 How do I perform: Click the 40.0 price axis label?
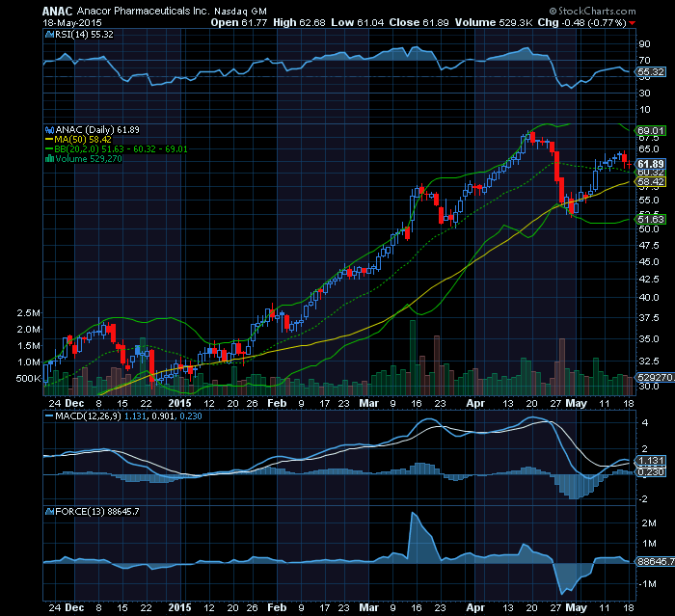[648, 298]
